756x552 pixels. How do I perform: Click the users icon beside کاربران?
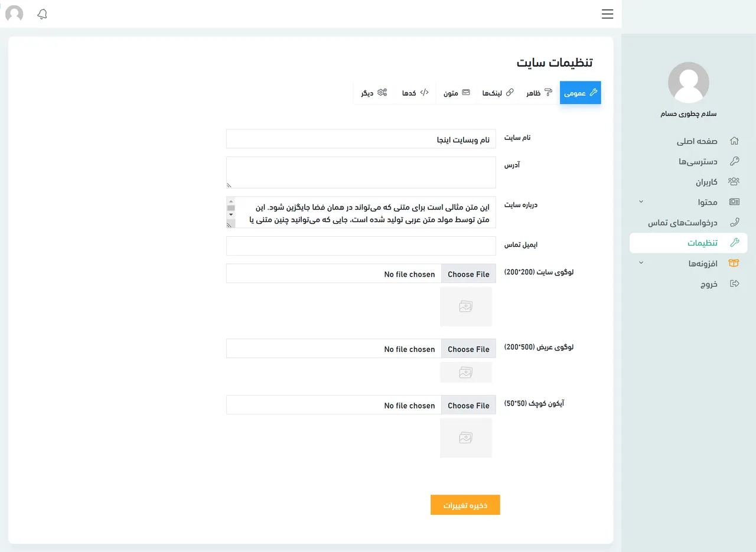coord(734,182)
